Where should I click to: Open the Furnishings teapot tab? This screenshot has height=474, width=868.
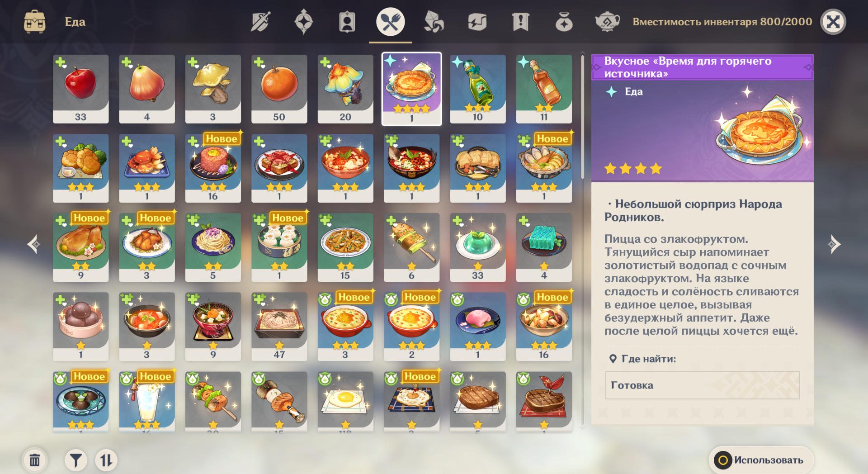pos(607,22)
